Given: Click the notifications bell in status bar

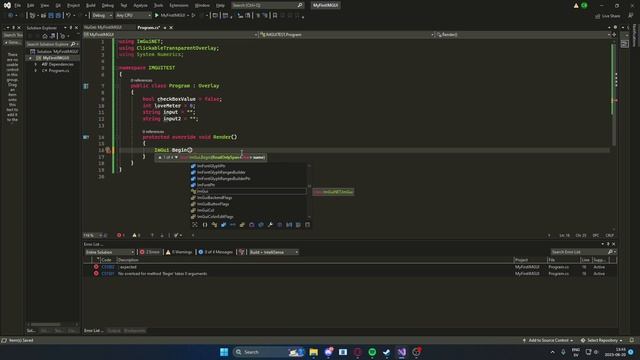Looking at the screenshot, I should click(632, 340).
